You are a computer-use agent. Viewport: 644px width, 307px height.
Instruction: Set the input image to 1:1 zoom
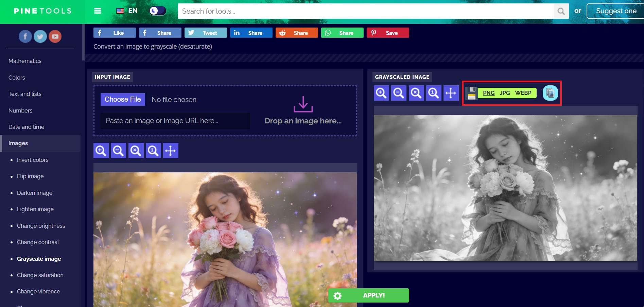pos(153,150)
